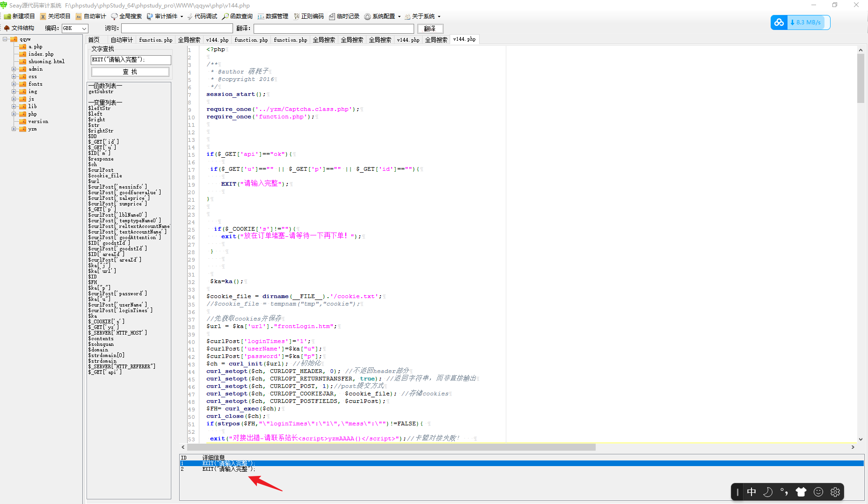Viewport: 868px width, 504px height.
Task: Click the 翻译 translate button
Action: pyautogui.click(x=430, y=28)
